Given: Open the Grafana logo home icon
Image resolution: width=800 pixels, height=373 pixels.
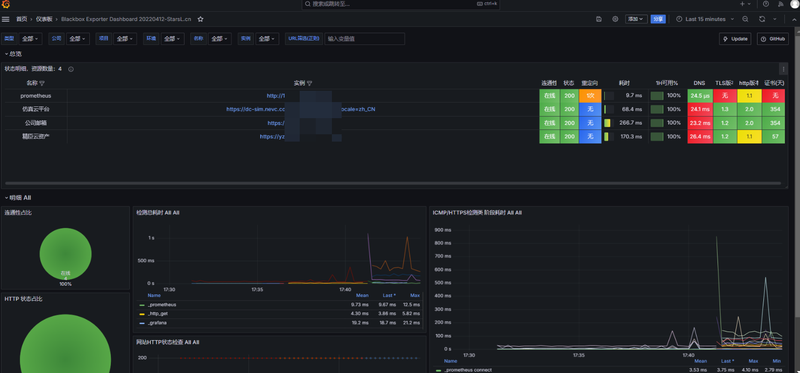Looking at the screenshot, I should pyautogui.click(x=6, y=4).
